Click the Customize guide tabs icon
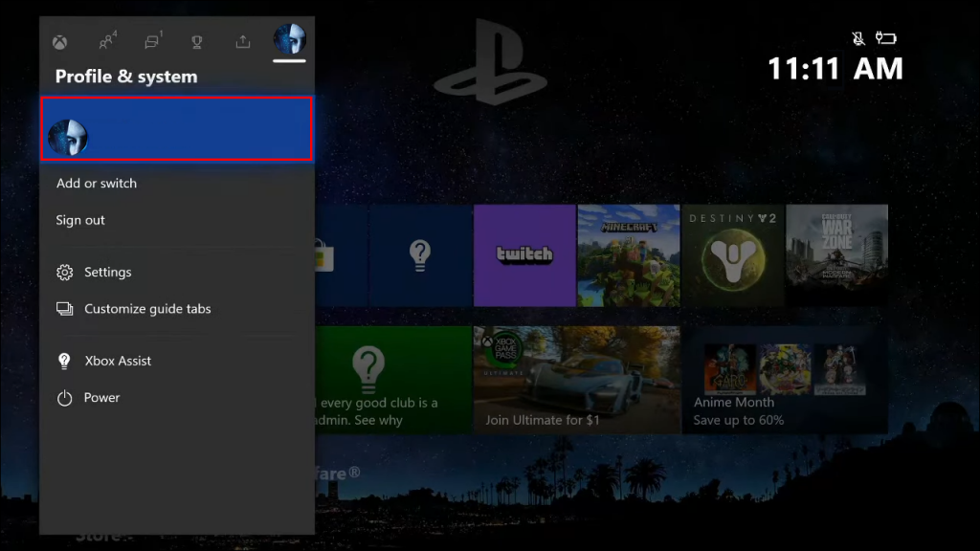 pyautogui.click(x=64, y=308)
